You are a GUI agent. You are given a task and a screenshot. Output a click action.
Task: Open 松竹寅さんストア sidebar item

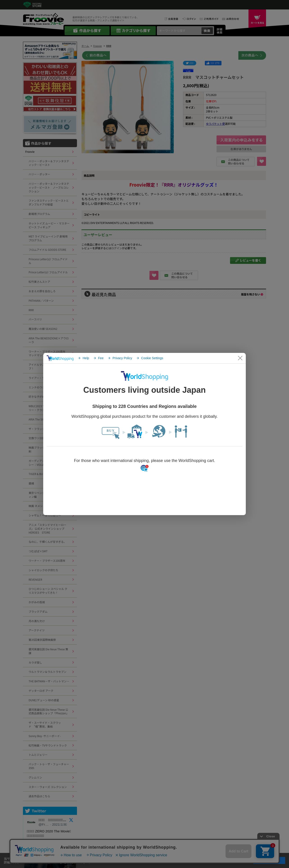[50, 282]
